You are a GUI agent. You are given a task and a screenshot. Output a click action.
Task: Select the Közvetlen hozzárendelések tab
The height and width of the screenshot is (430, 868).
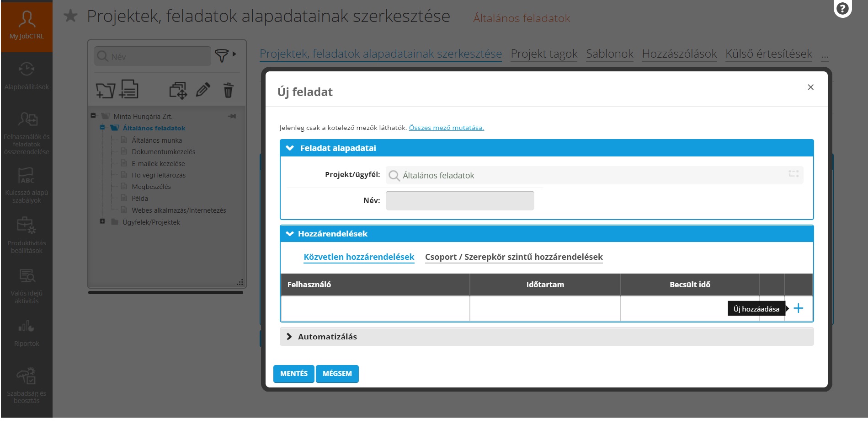(x=359, y=257)
